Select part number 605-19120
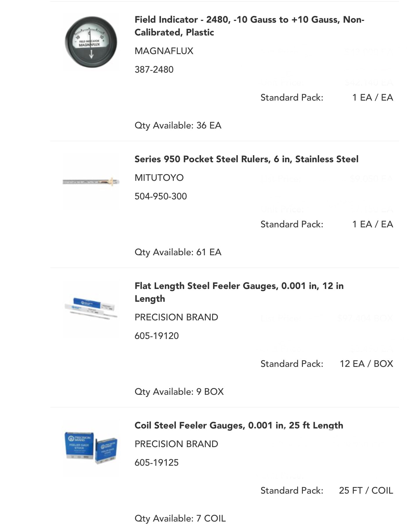The image size is (413, 532). (x=157, y=336)
